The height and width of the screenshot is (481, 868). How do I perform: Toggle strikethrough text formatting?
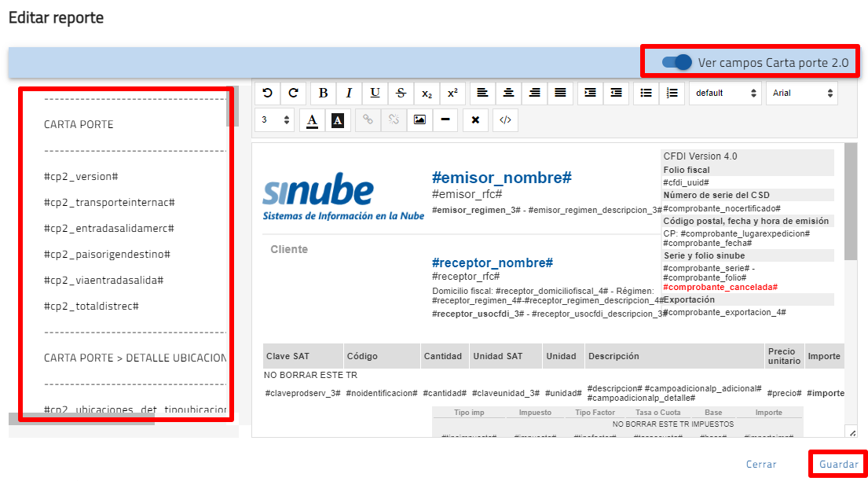pos(401,93)
